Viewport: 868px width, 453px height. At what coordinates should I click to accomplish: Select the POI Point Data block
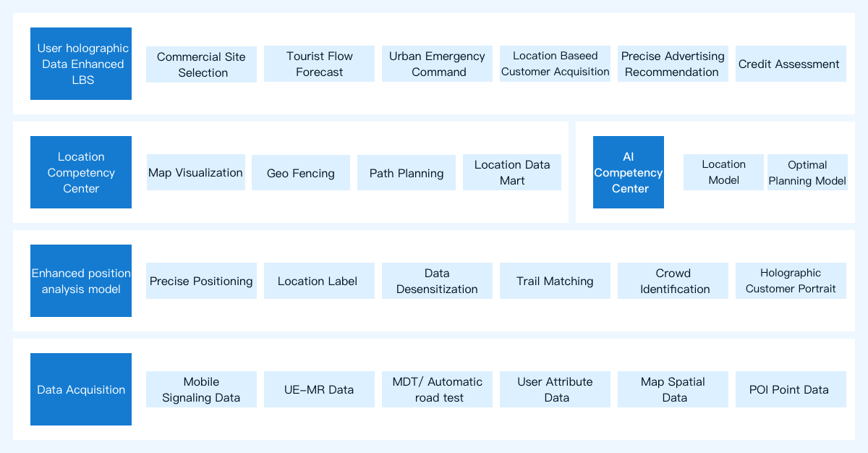pyautogui.click(x=791, y=389)
